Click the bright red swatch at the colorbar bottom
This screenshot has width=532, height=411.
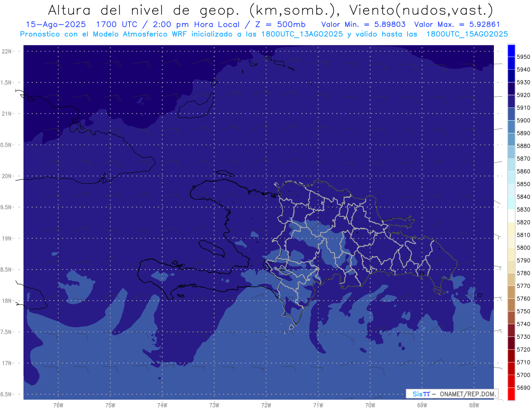coord(511,394)
